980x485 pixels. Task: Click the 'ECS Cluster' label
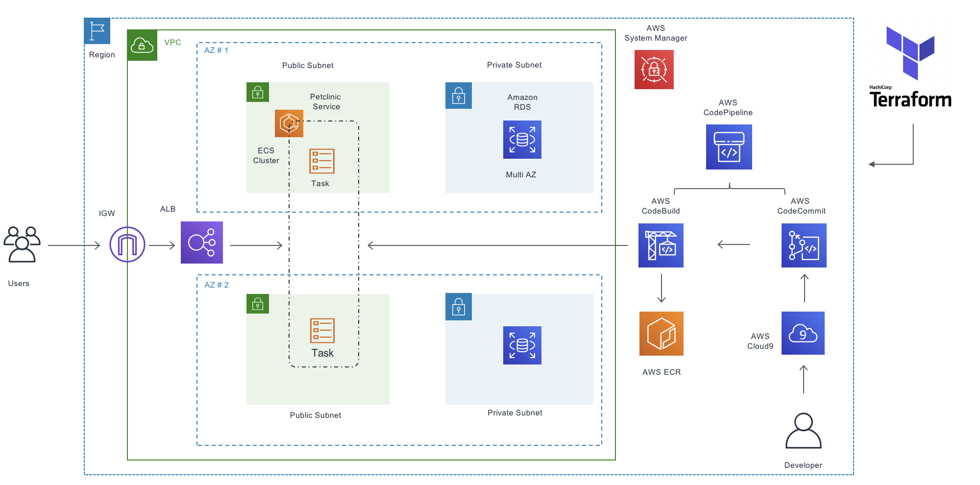coord(266,155)
